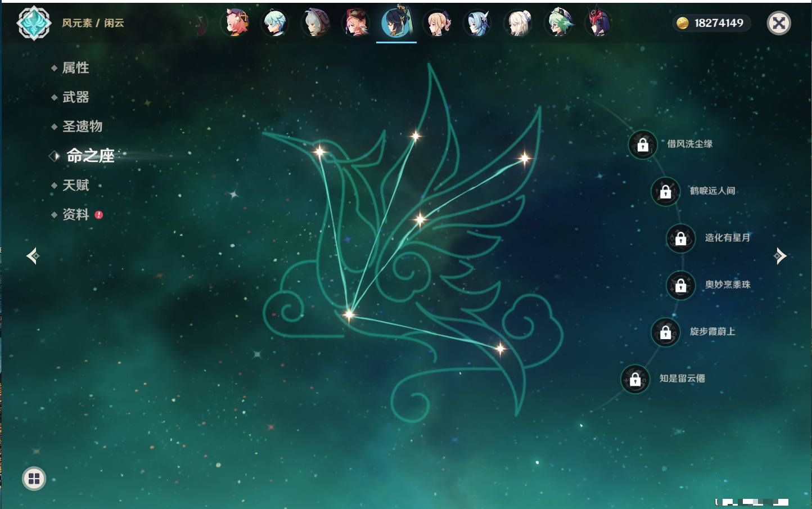Go to previous character with left arrow
Image resolution: width=812 pixels, height=509 pixels.
coord(33,256)
